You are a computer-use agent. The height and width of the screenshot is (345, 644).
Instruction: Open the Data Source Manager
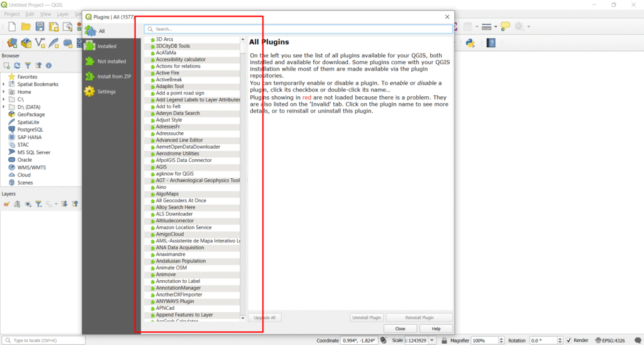point(13,43)
